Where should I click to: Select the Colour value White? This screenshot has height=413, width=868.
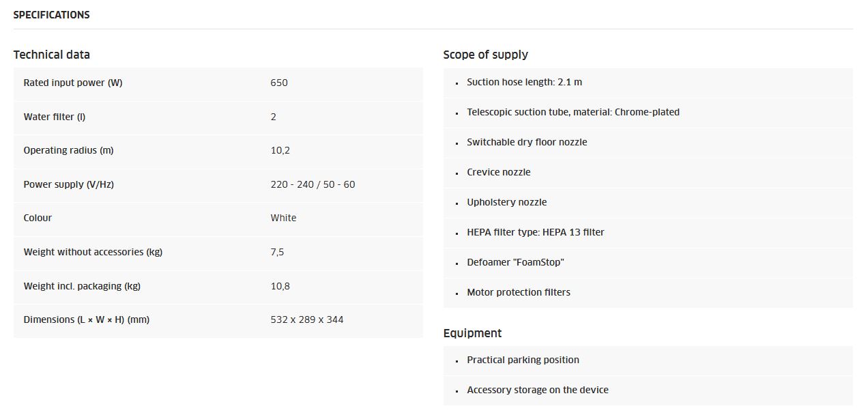point(283,218)
